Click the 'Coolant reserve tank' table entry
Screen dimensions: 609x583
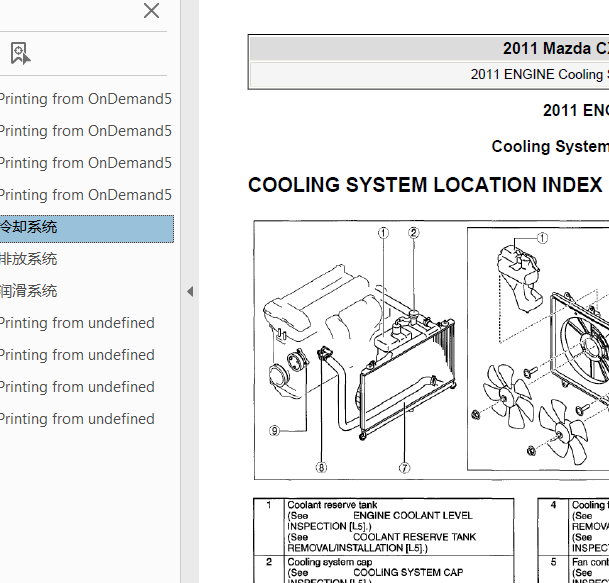332,505
